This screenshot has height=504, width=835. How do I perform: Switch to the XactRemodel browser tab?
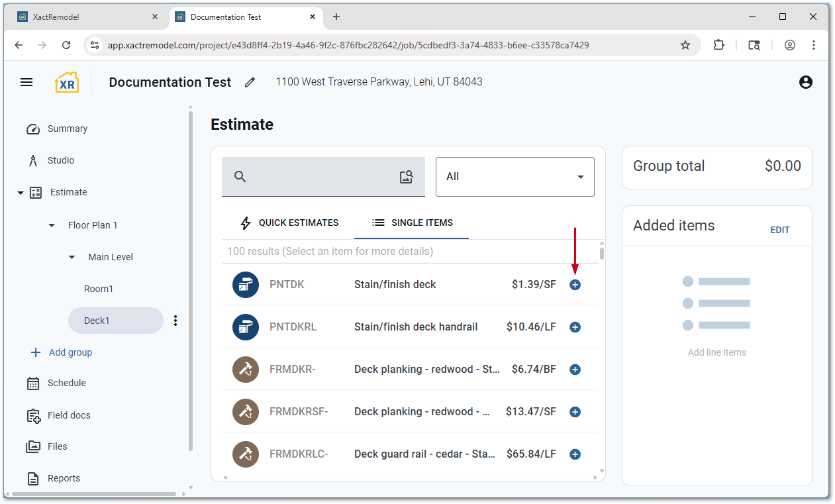click(85, 17)
